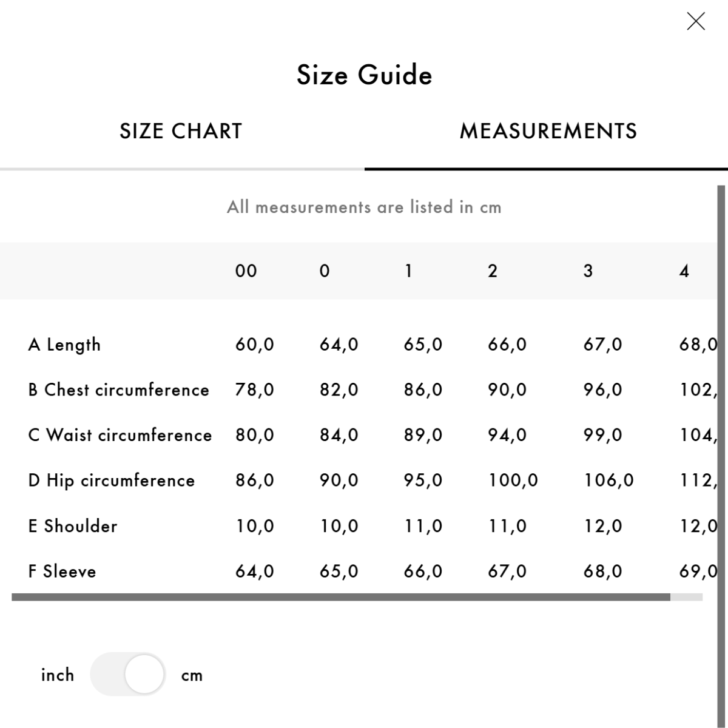This screenshot has width=728, height=728.
Task: Click the A Length row label
Action: click(64, 345)
